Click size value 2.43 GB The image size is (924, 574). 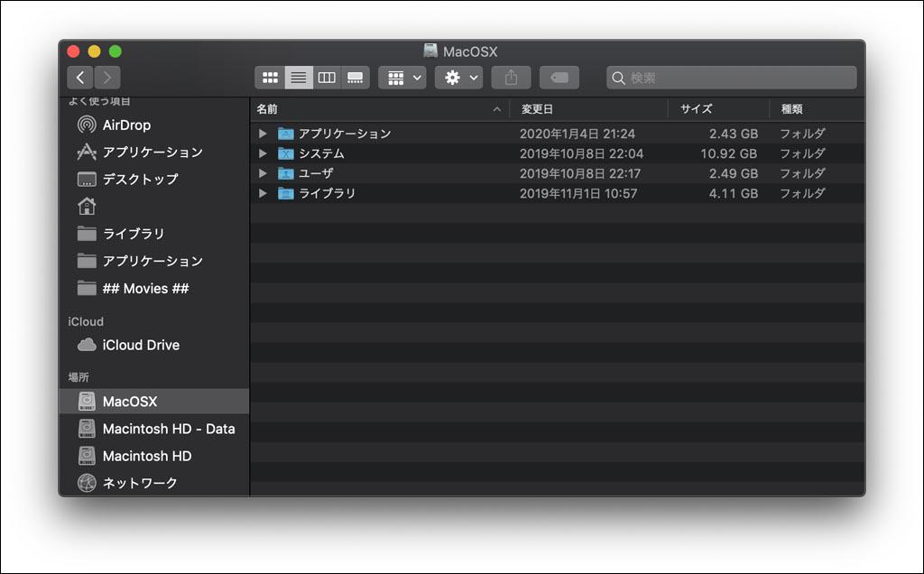[733, 134]
